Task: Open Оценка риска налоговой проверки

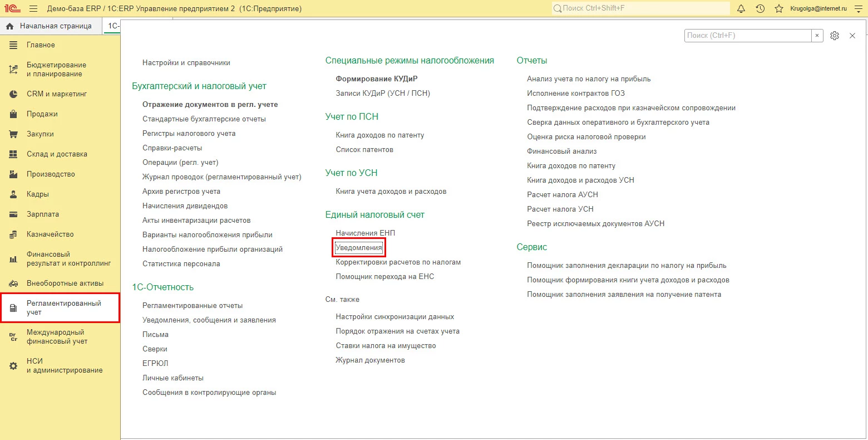Action: [586, 137]
